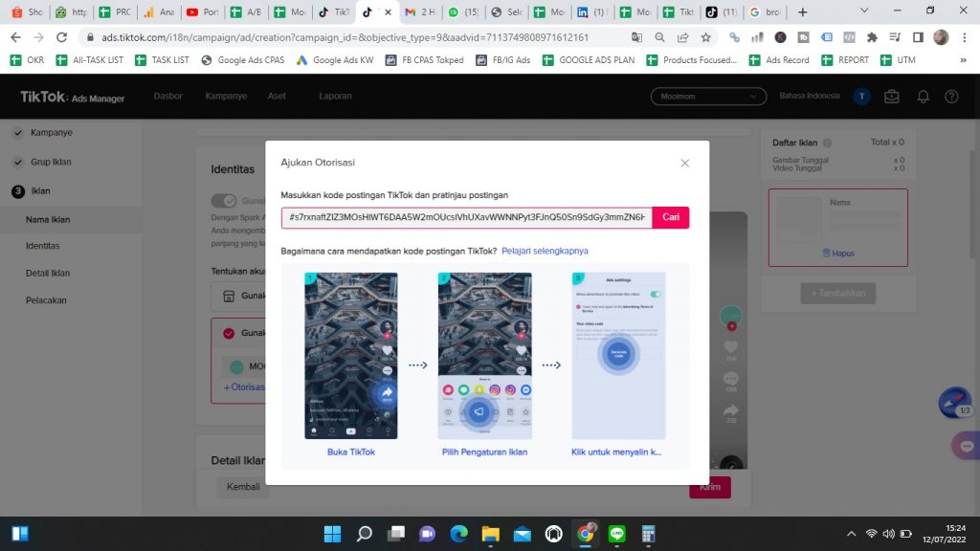Open the Moolmom account dropdown
This screenshot has width=980, height=551.
[x=706, y=97]
